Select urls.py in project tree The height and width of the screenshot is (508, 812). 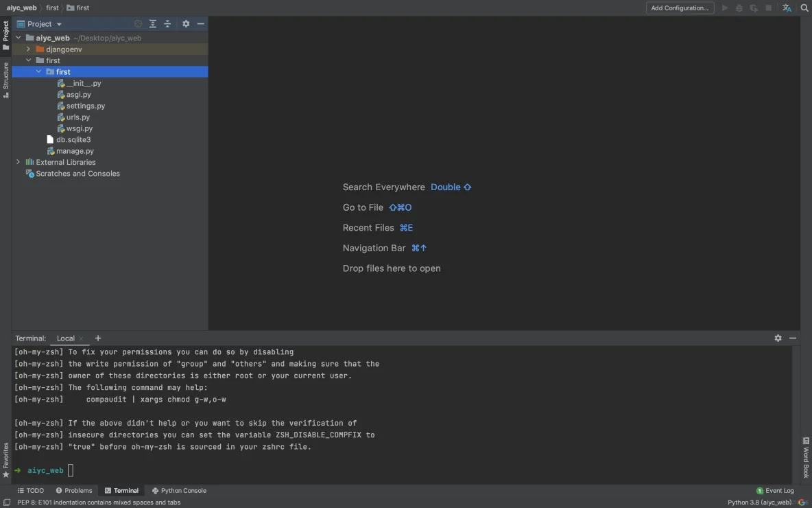click(x=77, y=117)
